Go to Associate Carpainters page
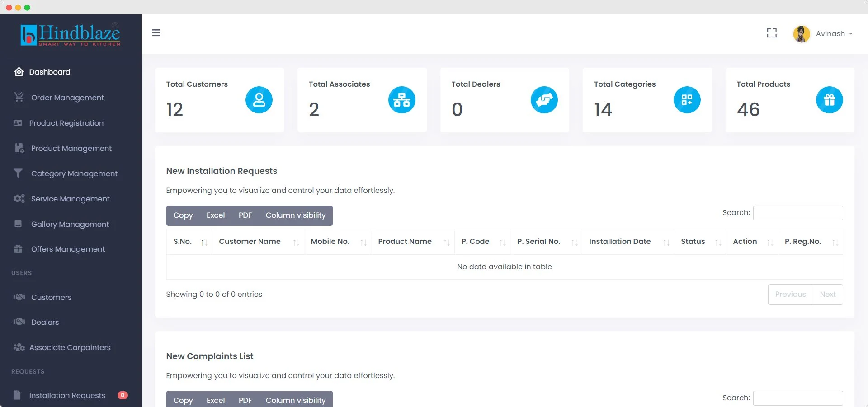868x407 pixels. (x=71, y=347)
